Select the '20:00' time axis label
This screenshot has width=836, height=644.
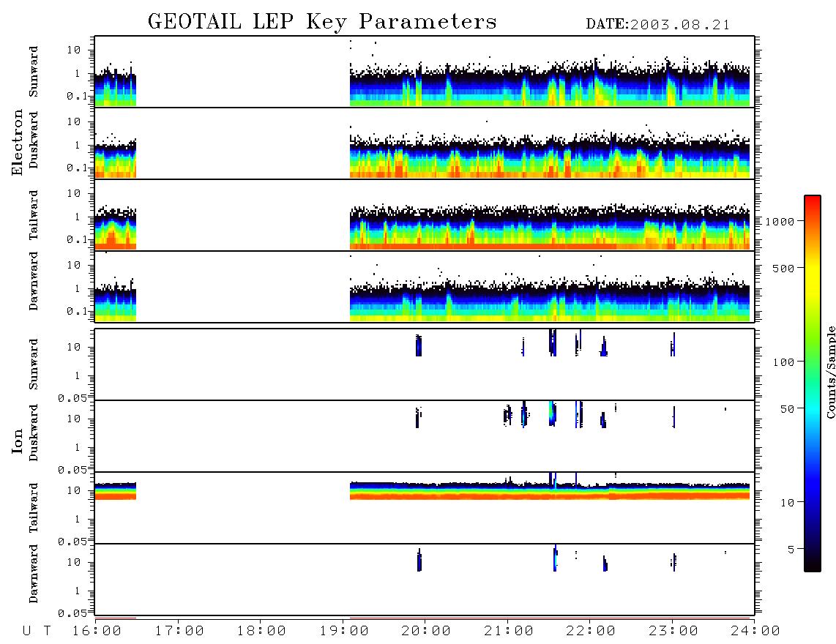coord(427,632)
